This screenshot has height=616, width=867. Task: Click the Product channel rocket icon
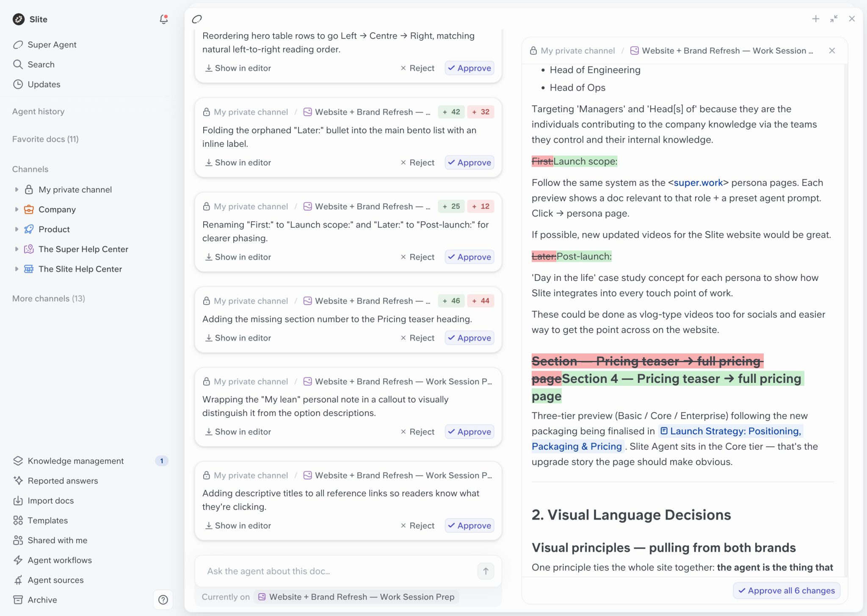coord(29,229)
